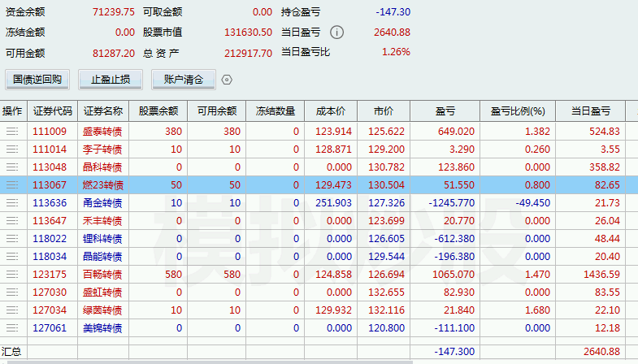The height and width of the screenshot is (364, 638).
Task: Click the 止盈止损 button
Action: [111, 80]
